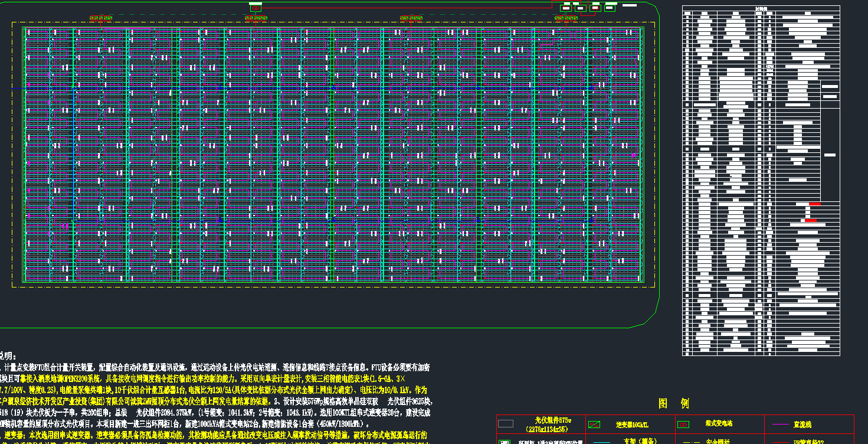Click the upper red highlighted cell in the table

[814, 204]
